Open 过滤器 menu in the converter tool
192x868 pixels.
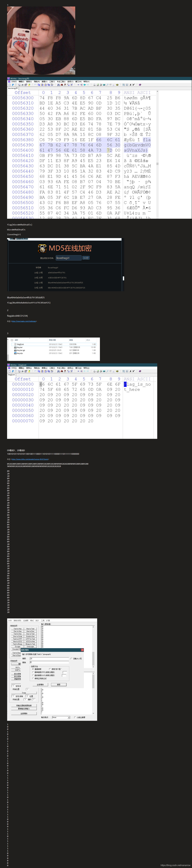[x=26, y=620]
